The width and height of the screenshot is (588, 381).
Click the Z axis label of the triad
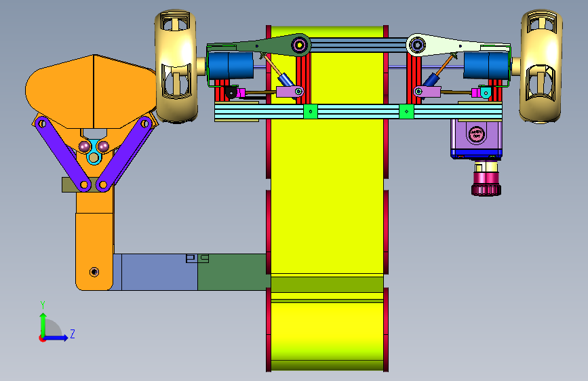click(x=73, y=334)
